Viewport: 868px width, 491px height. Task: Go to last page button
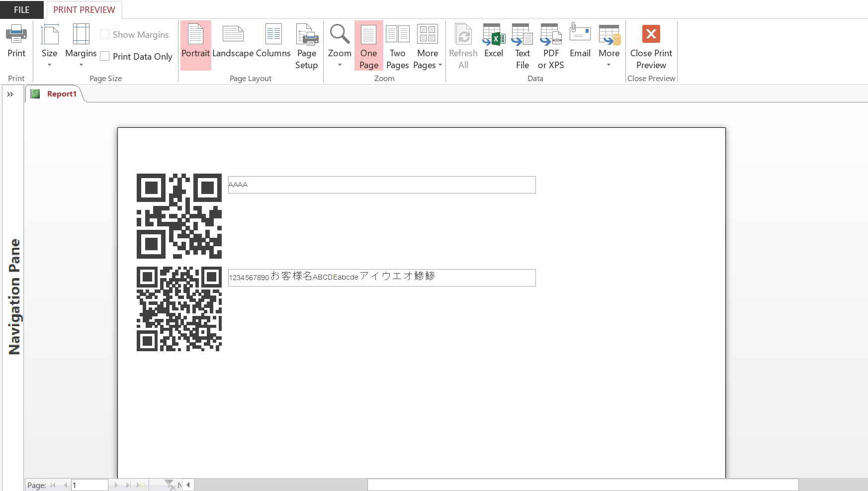click(128, 485)
